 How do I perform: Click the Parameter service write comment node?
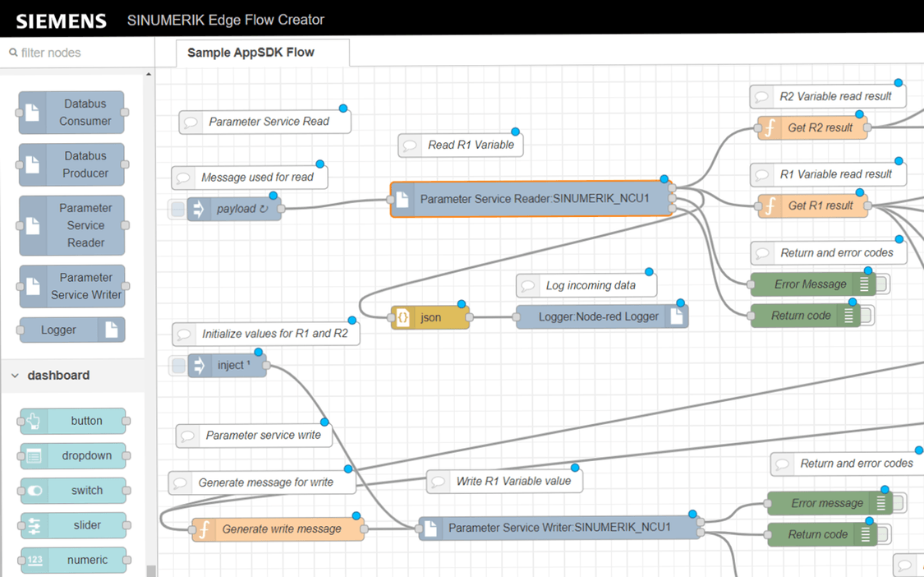tap(254, 436)
